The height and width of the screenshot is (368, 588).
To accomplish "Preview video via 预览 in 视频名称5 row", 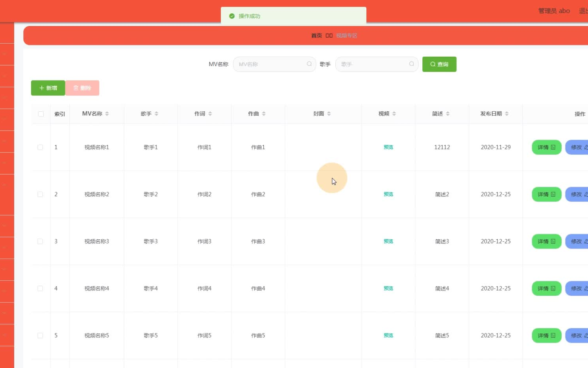I will [388, 335].
